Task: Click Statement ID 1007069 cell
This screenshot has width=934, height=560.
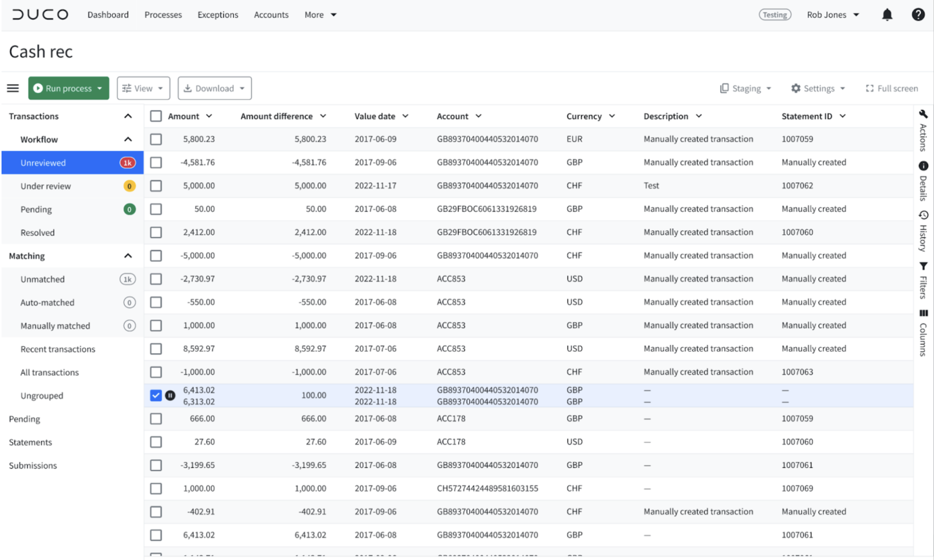Action: click(x=797, y=489)
